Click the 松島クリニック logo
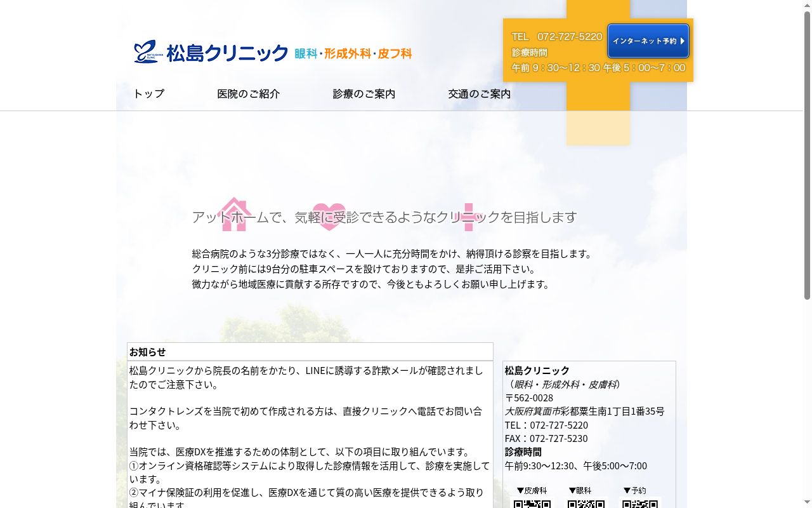The width and height of the screenshot is (812, 508). [x=211, y=52]
